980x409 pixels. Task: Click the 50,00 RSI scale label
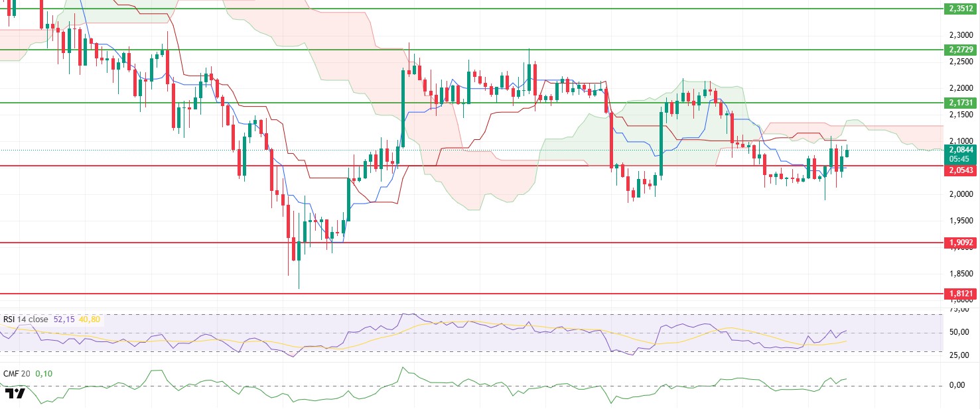[x=958, y=333]
